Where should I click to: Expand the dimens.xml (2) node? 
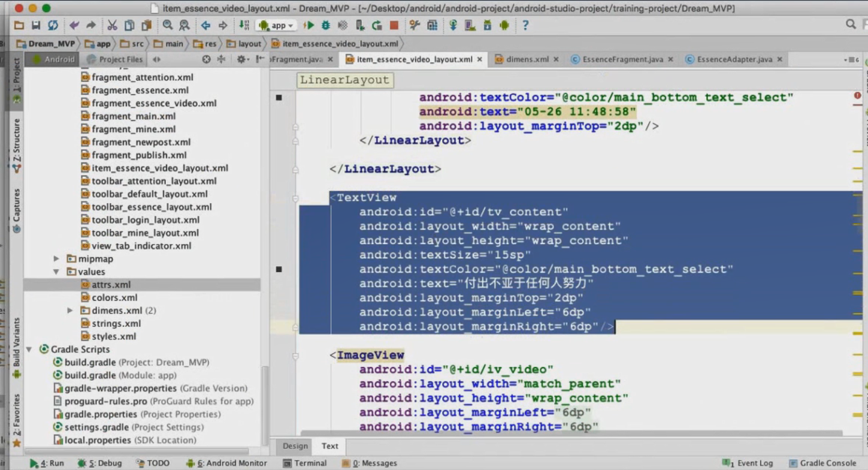coord(70,311)
